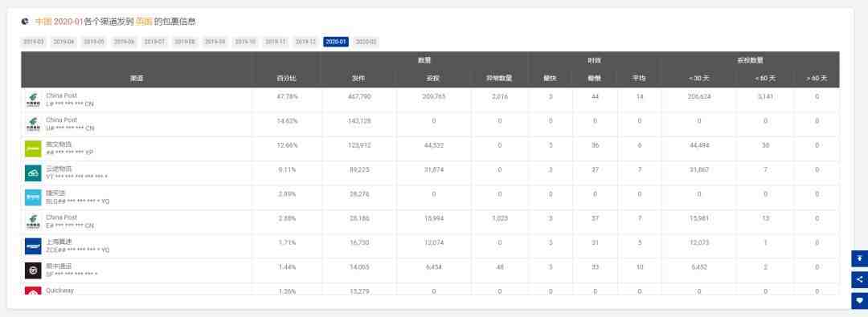
Task: Click the China Post logo in first row
Action: point(33,100)
